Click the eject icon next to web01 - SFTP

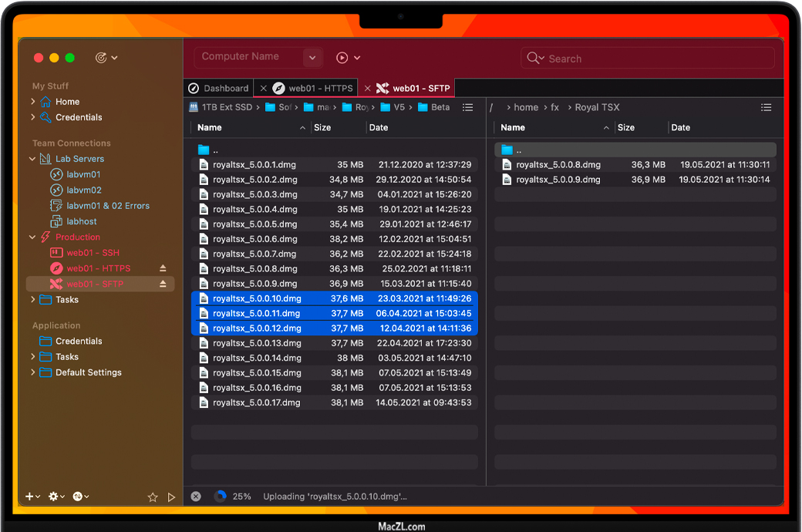point(163,285)
